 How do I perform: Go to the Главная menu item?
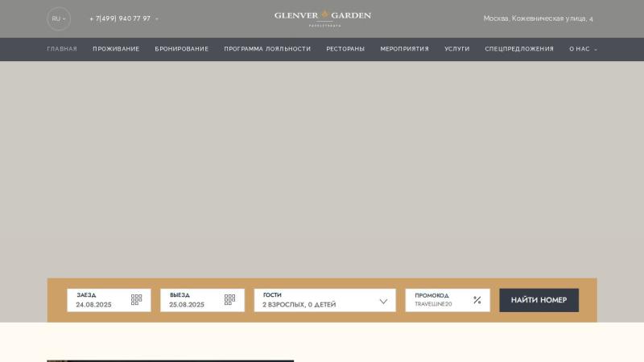(x=62, y=49)
